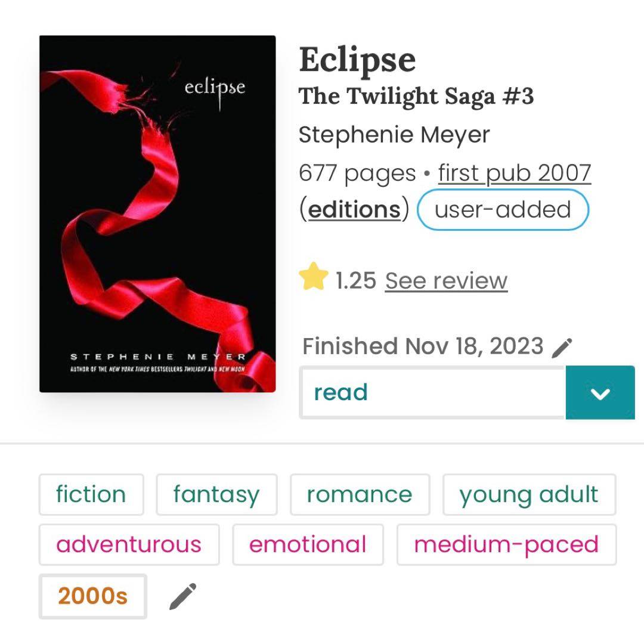
Task: Select the 'fiction' genre tag
Action: click(91, 494)
